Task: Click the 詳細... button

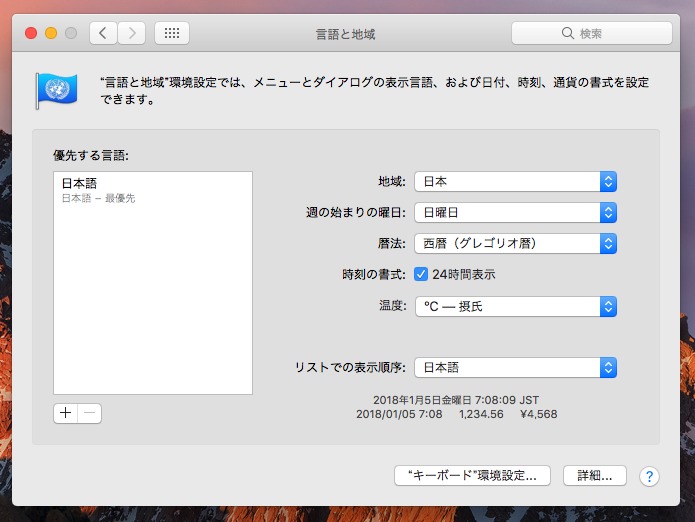Action: [595, 475]
